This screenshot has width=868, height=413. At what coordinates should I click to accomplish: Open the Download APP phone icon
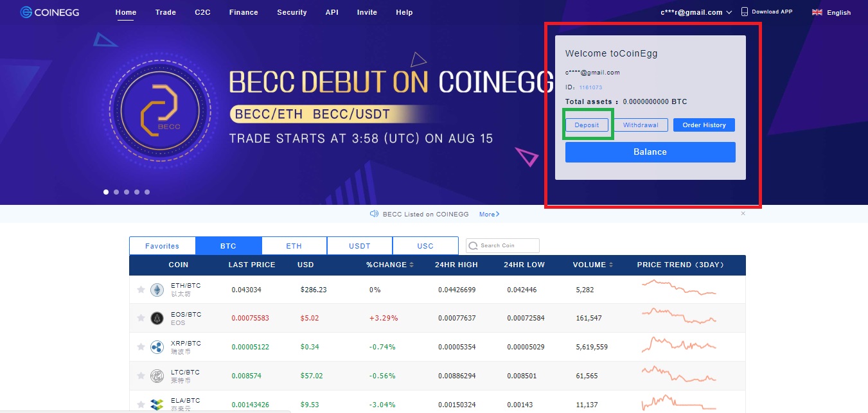pyautogui.click(x=745, y=12)
